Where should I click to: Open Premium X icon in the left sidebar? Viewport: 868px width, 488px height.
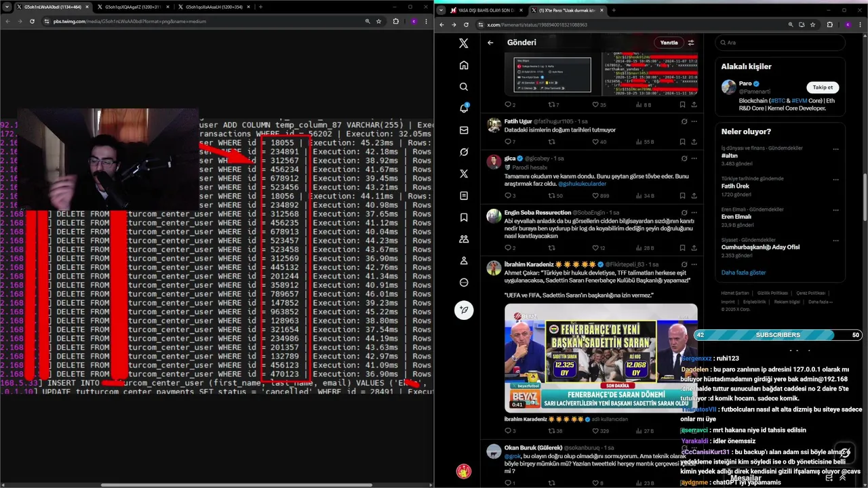click(464, 174)
